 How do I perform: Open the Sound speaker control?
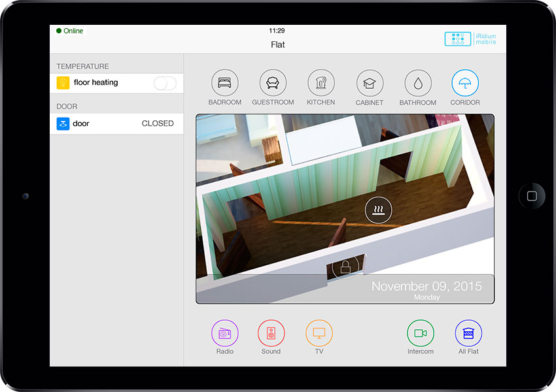click(x=271, y=333)
